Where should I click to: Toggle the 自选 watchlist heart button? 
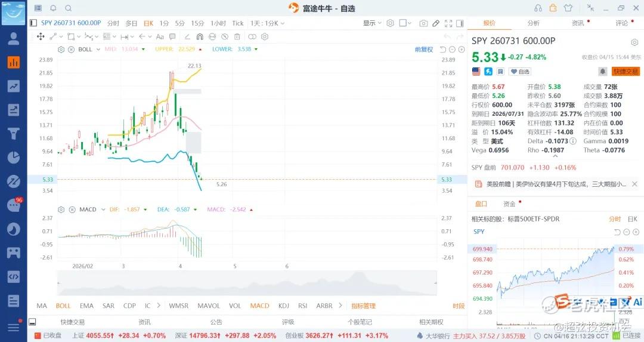click(519, 72)
